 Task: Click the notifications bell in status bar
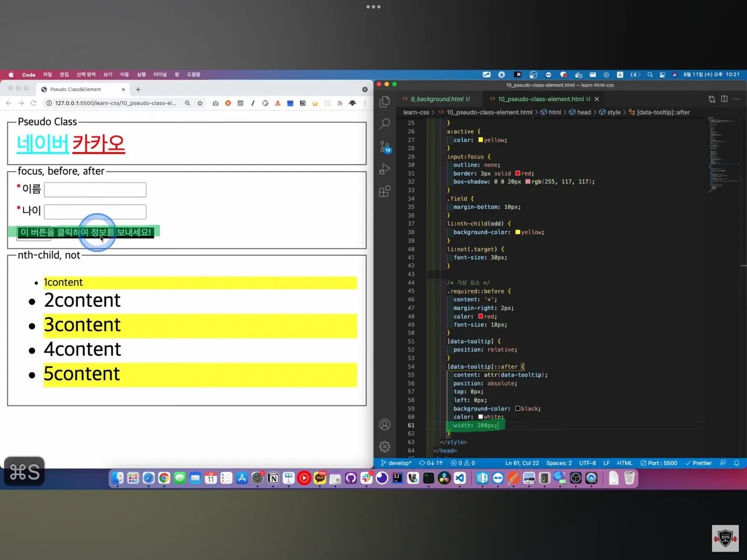pyautogui.click(x=737, y=463)
